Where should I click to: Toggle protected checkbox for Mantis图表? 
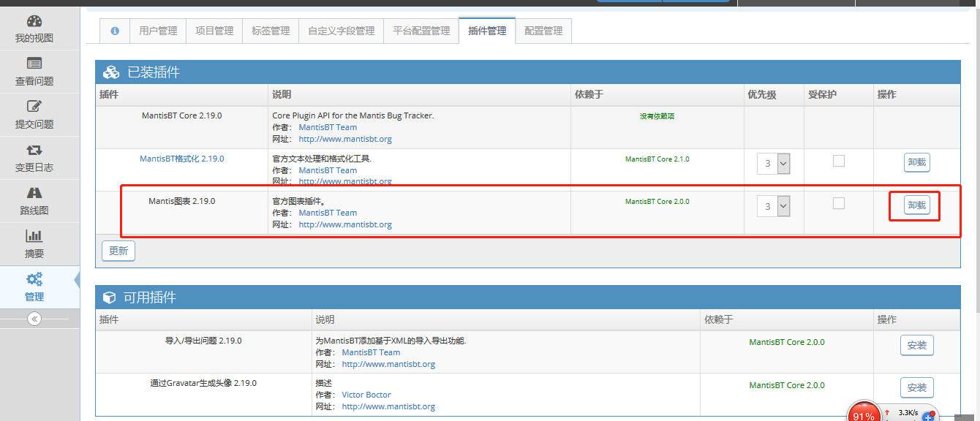[x=839, y=203]
